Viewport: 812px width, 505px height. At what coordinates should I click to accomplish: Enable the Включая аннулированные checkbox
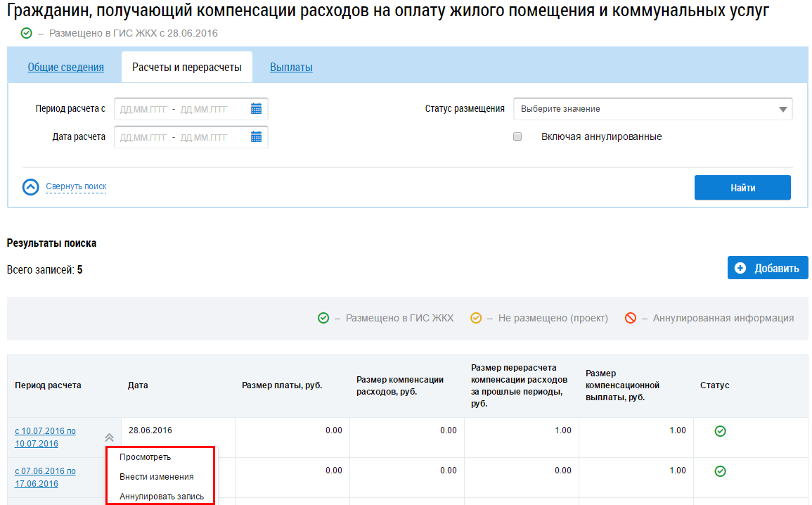517,137
